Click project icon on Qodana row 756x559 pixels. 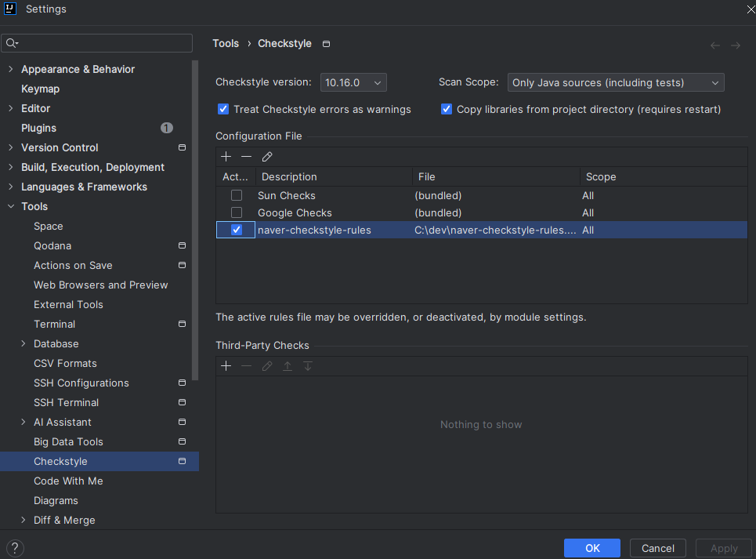point(183,245)
